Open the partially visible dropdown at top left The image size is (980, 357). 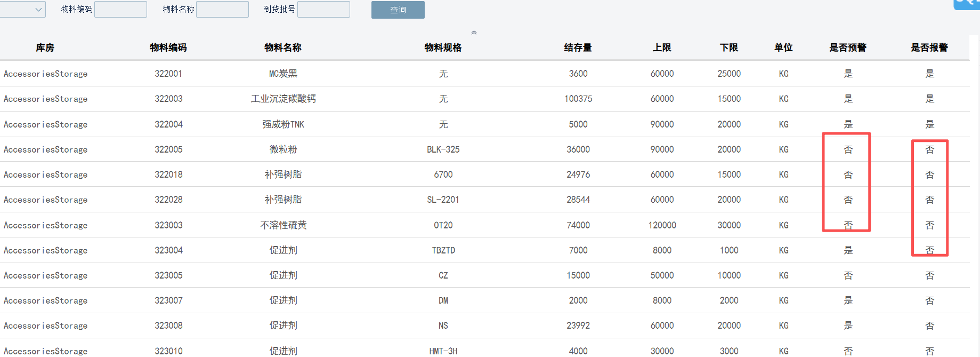coord(22,9)
